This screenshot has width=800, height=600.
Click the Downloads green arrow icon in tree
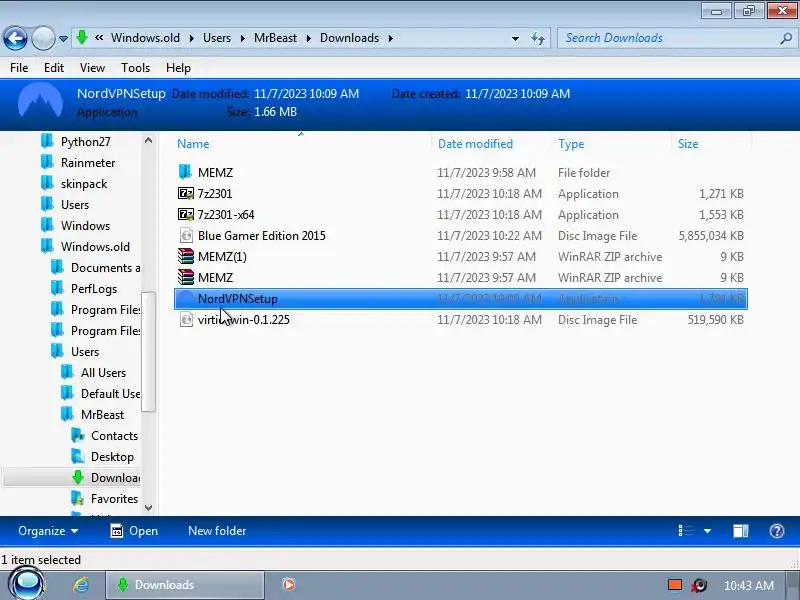(78, 478)
